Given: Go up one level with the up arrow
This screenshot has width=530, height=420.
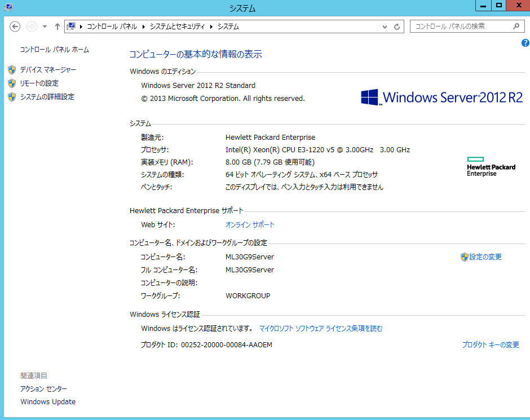Looking at the screenshot, I should [57, 26].
